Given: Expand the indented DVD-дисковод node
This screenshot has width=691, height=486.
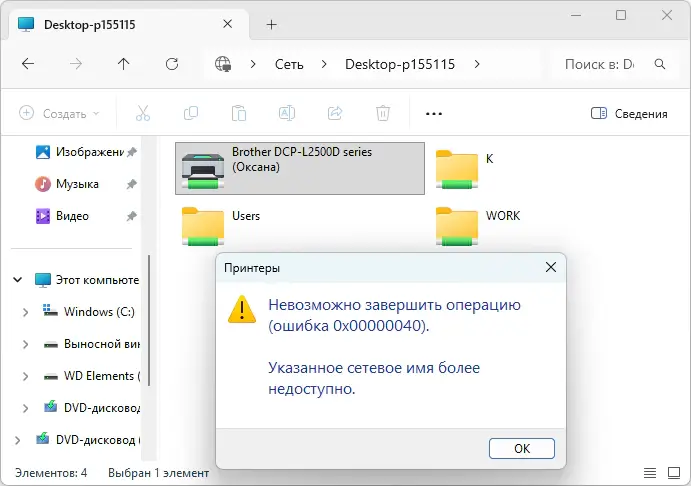Looking at the screenshot, I should (25, 408).
